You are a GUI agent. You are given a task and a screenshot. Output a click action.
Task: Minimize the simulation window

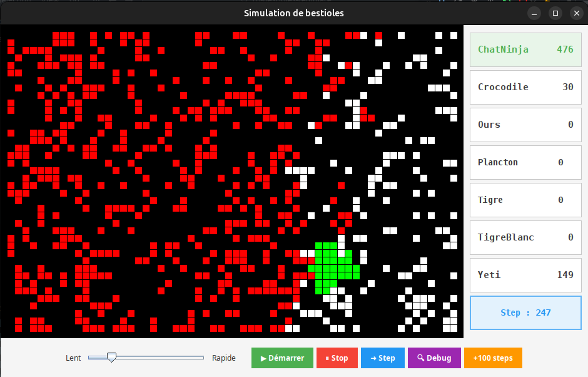(534, 13)
